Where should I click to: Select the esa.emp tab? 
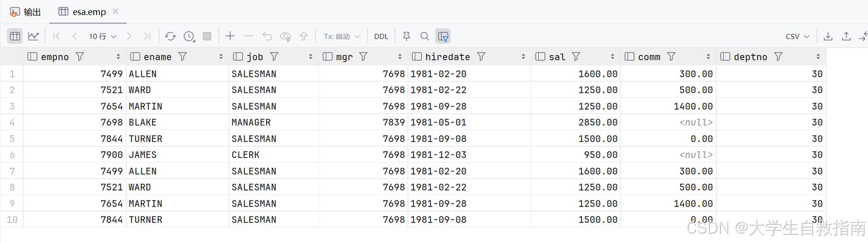coord(89,12)
